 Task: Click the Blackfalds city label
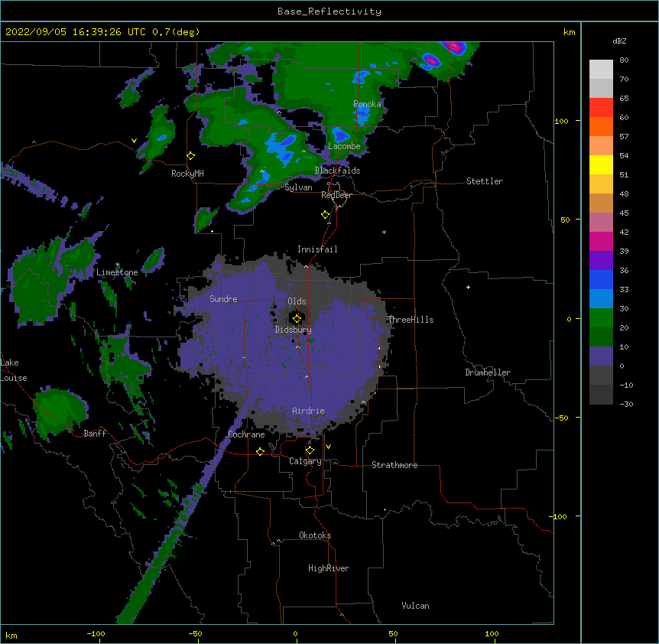pos(337,171)
